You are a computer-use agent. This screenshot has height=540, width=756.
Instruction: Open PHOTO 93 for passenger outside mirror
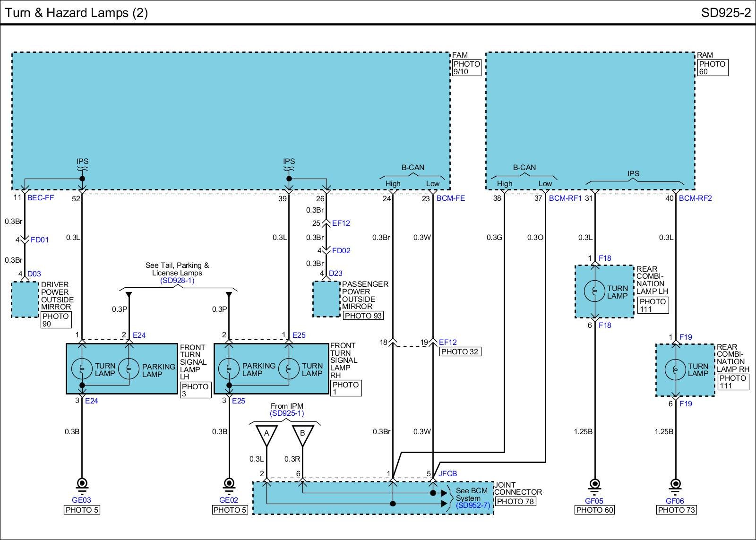363,316
